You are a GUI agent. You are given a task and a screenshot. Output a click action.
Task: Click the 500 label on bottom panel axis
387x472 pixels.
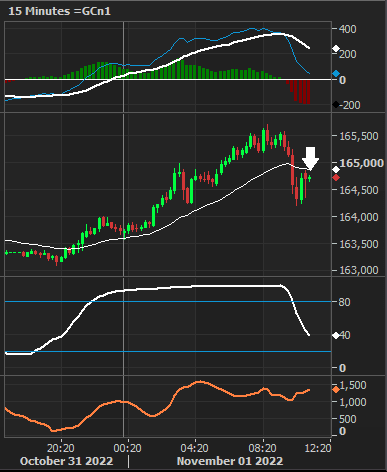[x=347, y=419]
